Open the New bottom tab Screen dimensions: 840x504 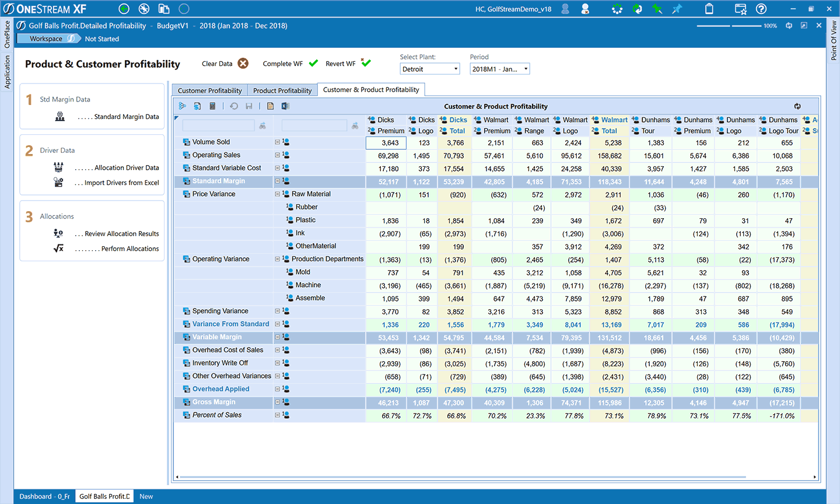(x=146, y=496)
